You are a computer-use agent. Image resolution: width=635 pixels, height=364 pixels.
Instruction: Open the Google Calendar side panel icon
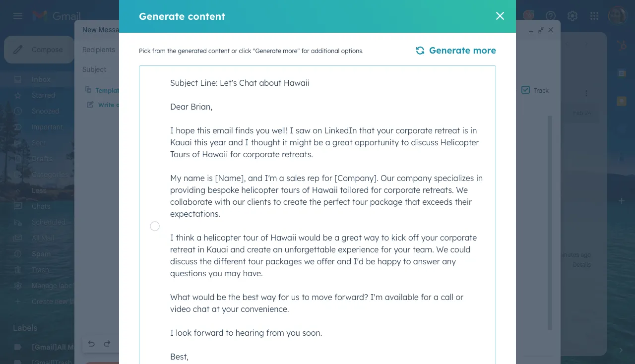tap(622, 73)
